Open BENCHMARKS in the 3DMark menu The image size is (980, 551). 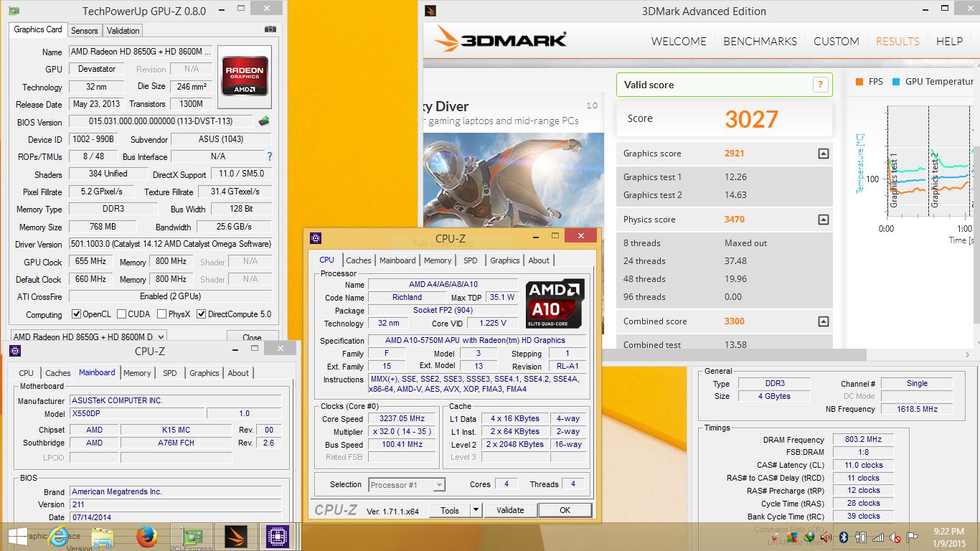760,41
